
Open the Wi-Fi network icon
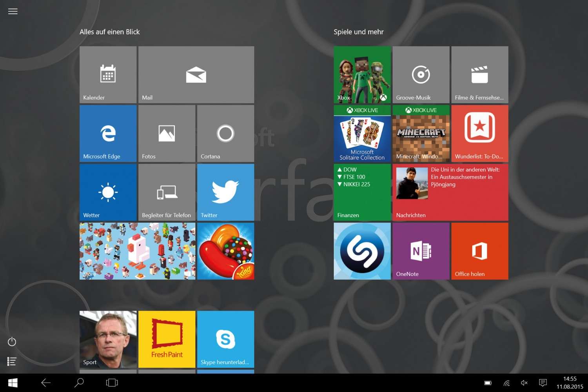tap(506, 383)
